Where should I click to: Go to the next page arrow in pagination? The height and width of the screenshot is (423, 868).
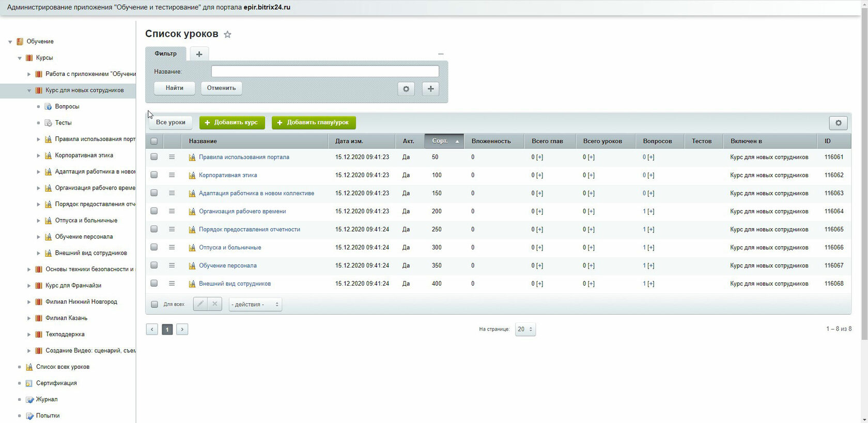[x=182, y=330]
